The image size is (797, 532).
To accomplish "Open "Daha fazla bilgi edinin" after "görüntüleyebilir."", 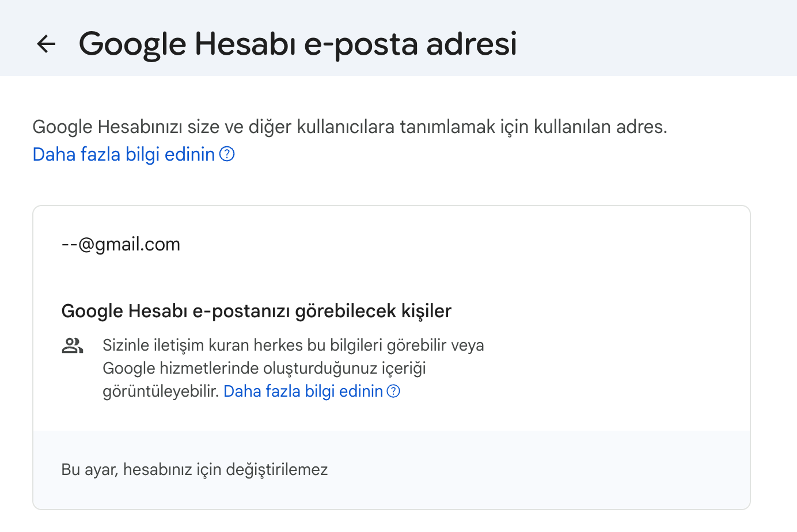I will (303, 392).
